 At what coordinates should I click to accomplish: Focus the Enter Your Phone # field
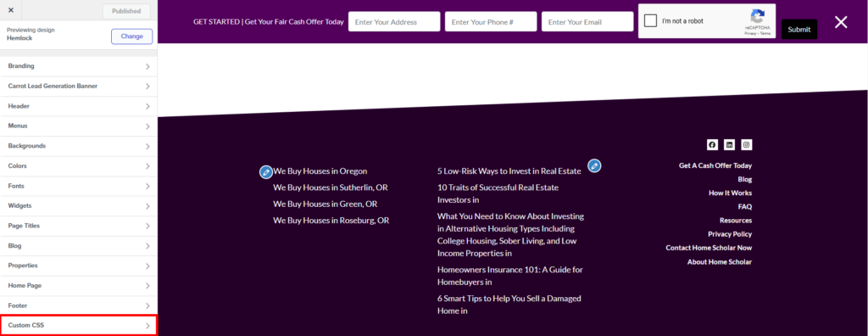491,21
